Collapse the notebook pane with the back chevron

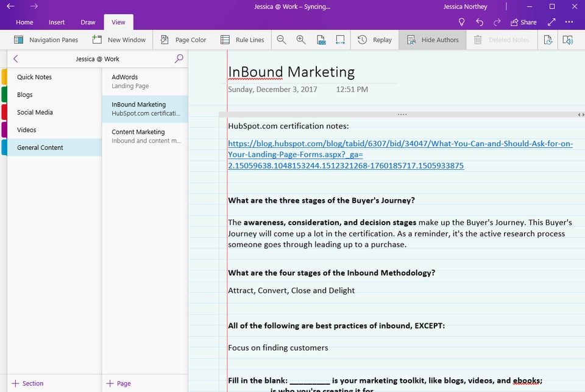(x=15, y=58)
